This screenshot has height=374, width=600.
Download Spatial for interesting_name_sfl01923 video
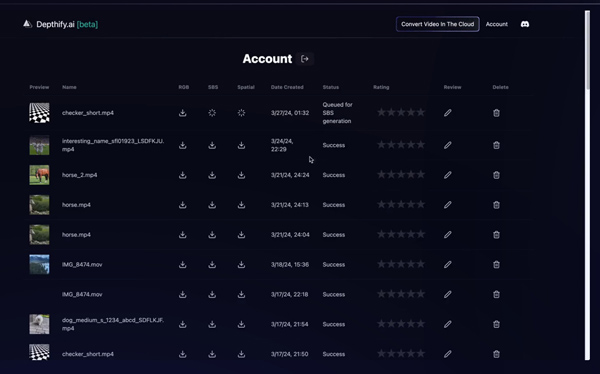tap(241, 145)
